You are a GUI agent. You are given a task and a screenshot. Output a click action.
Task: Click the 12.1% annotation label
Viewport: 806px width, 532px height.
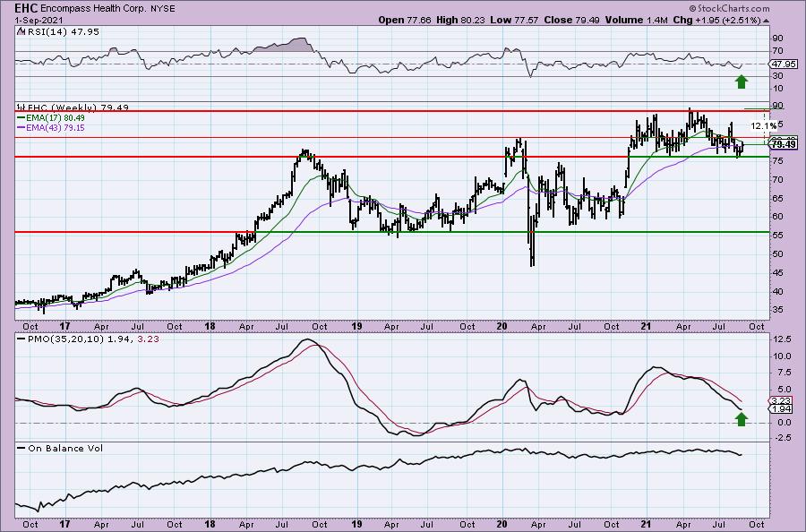(763, 125)
